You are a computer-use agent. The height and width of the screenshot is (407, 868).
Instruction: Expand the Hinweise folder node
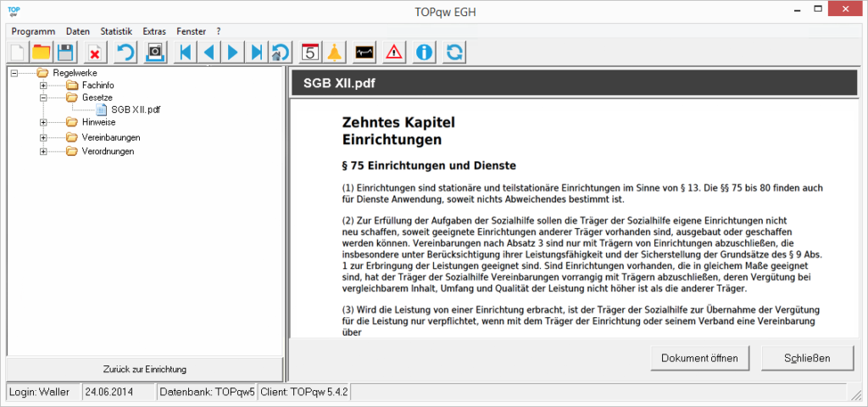coord(43,123)
